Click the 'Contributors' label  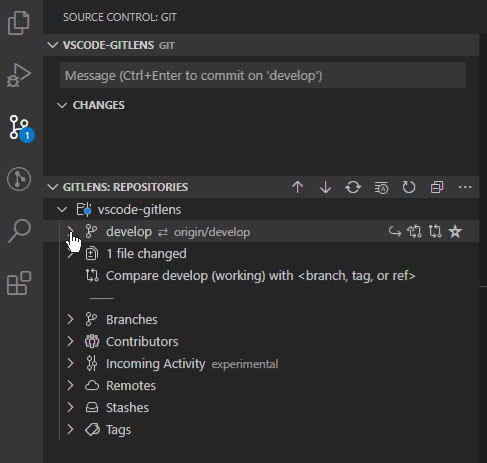coord(142,341)
